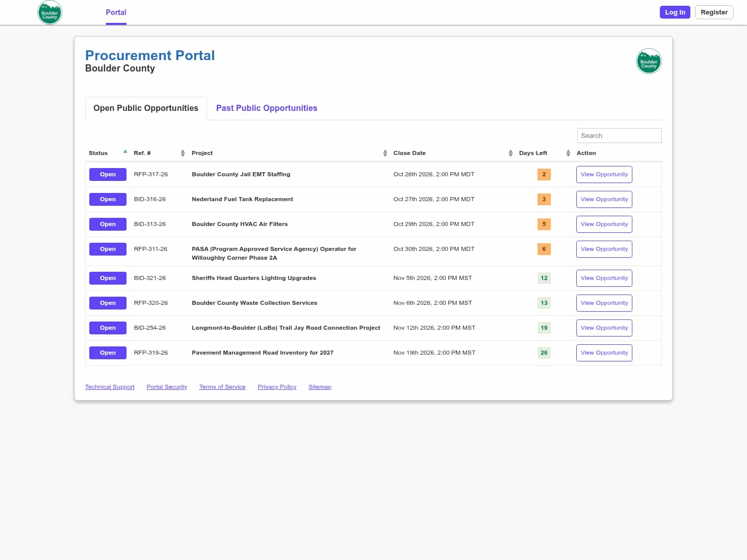The height and width of the screenshot is (560, 747).
Task: Focus the Search input field
Action: [x=619, y=135]
